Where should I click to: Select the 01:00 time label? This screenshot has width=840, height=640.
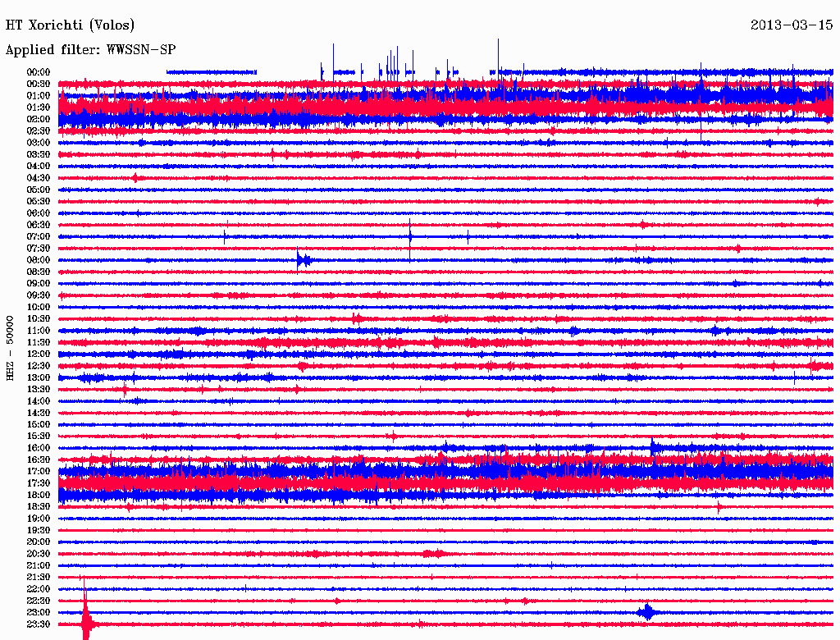click(39, 95)
